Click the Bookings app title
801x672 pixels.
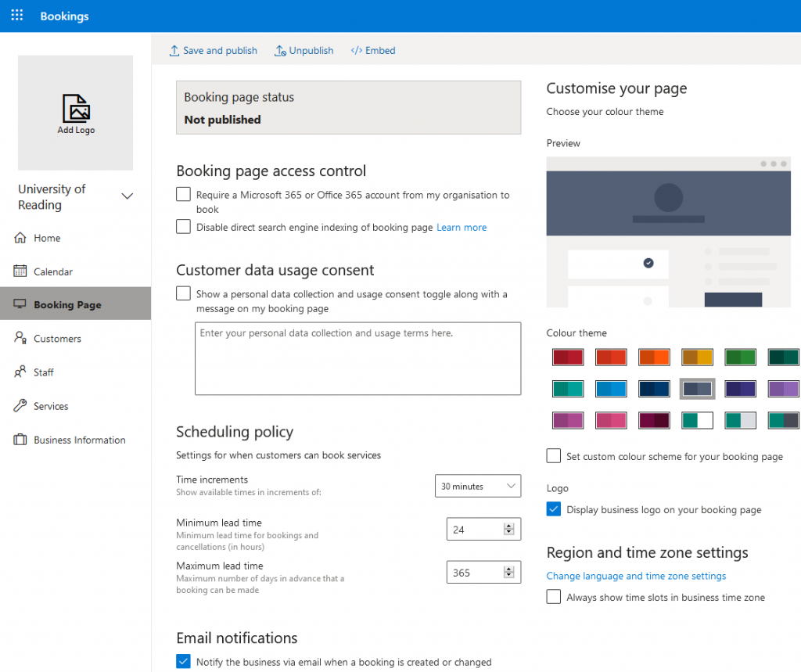(x=64, y=16)
